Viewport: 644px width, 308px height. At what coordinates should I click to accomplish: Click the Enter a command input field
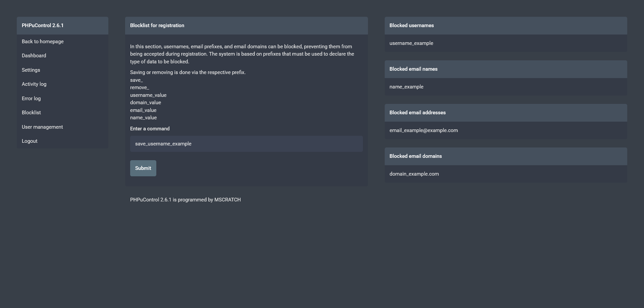click(x=246, y=144)
